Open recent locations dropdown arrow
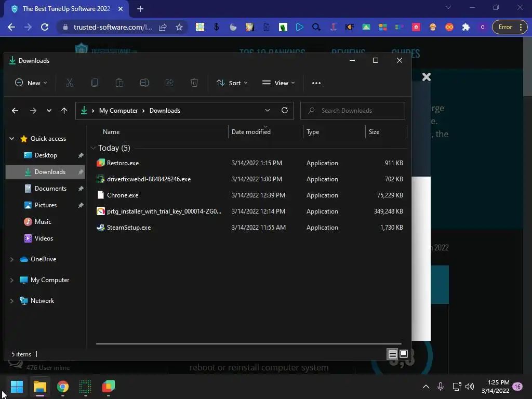The height and width of the screenshot is (399, 532). [x=49, y=111]
